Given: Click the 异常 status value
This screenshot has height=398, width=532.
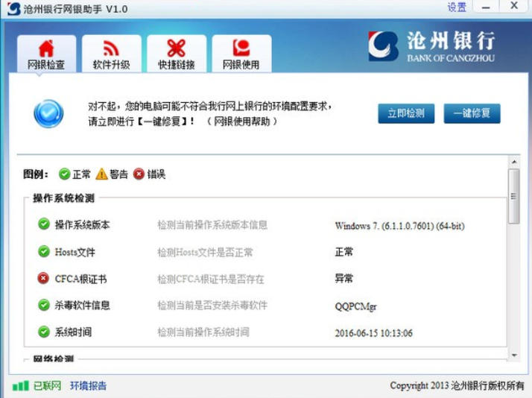Looking at the screenshot, I should pos(344,279).
